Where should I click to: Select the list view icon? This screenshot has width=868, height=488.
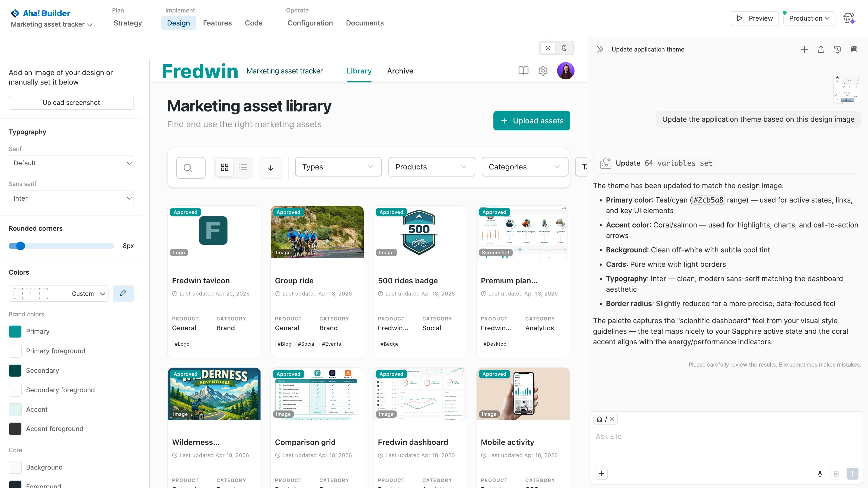click(243, 167)
